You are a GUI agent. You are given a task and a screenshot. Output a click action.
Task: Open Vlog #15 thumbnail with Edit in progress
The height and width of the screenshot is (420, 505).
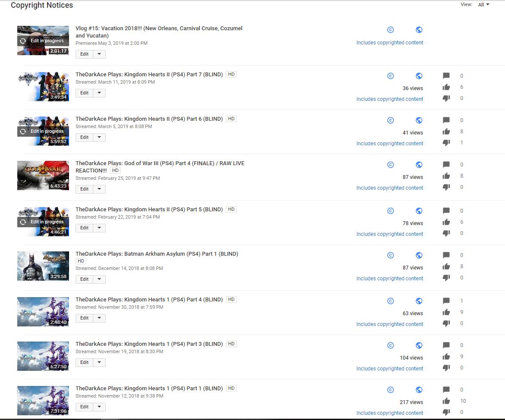pyautogui.click(x=43, y=41)
